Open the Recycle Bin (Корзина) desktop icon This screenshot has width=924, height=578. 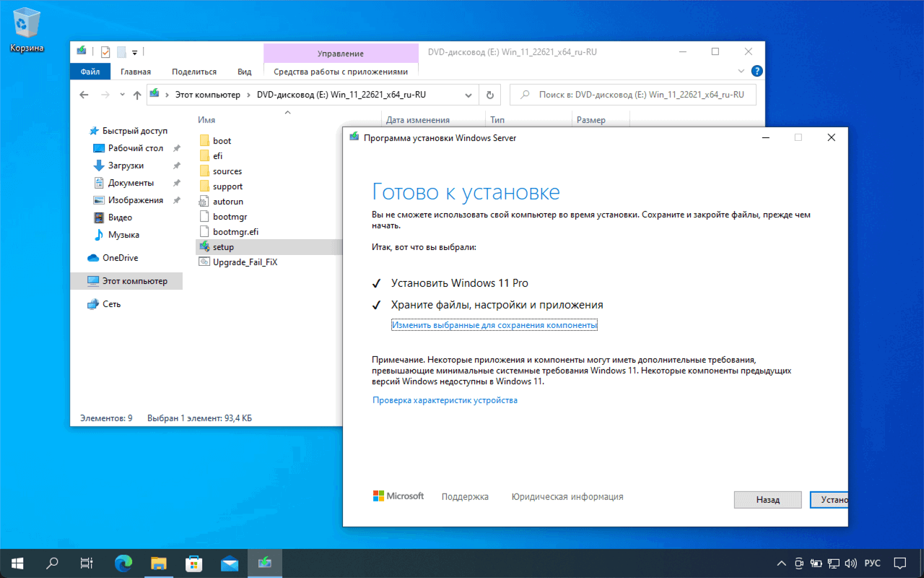(x=27, y=30)
